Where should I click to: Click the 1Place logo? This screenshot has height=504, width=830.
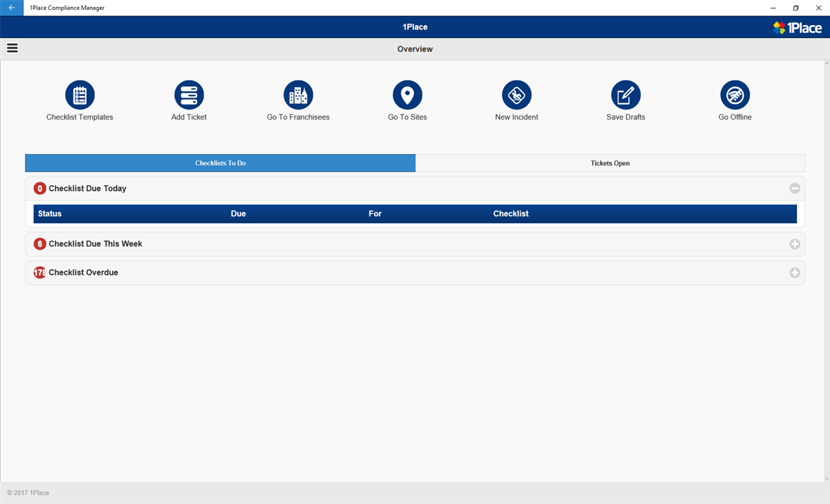click(797, 27)
